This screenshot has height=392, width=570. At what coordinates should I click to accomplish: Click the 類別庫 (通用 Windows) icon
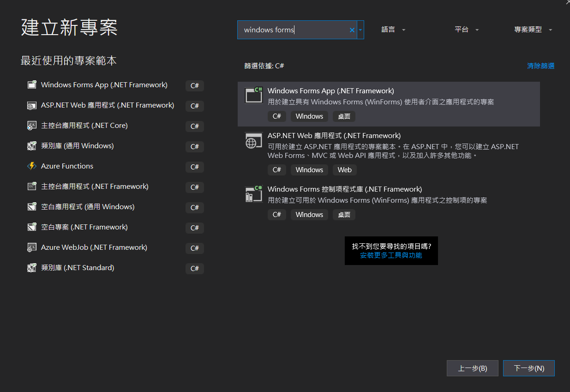coord(32,146)
